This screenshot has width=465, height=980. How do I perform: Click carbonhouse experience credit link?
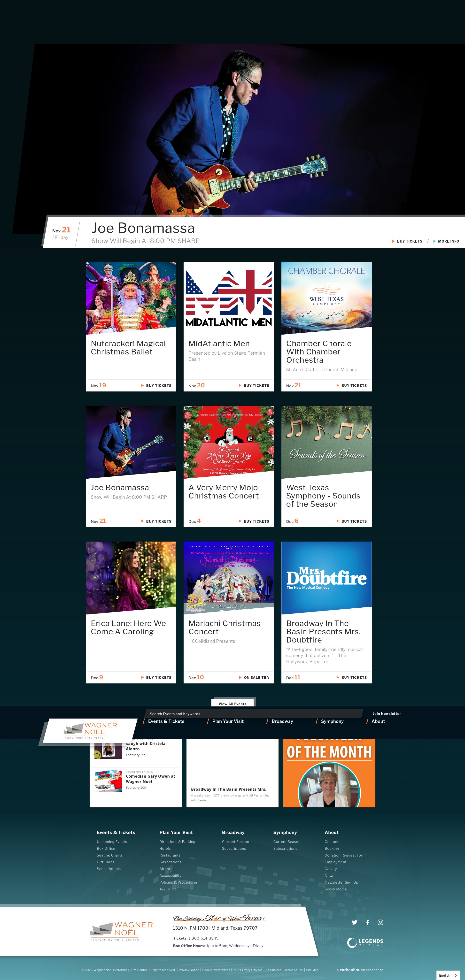pos(360,970)
